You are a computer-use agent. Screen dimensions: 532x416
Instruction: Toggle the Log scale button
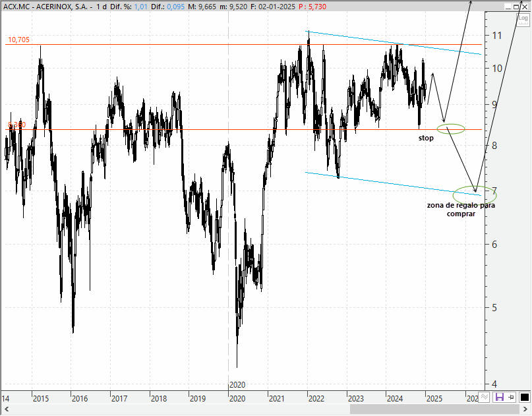click(x=523, y=18)
